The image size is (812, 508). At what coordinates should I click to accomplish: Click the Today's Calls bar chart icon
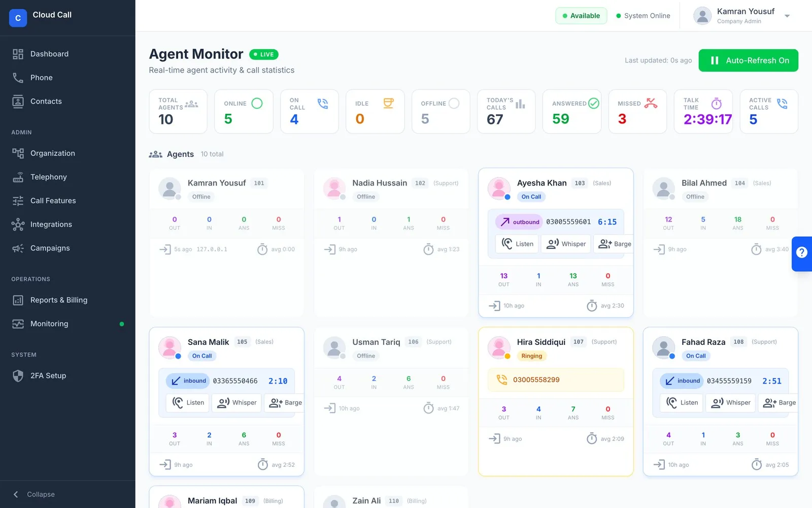click(520, 104)
